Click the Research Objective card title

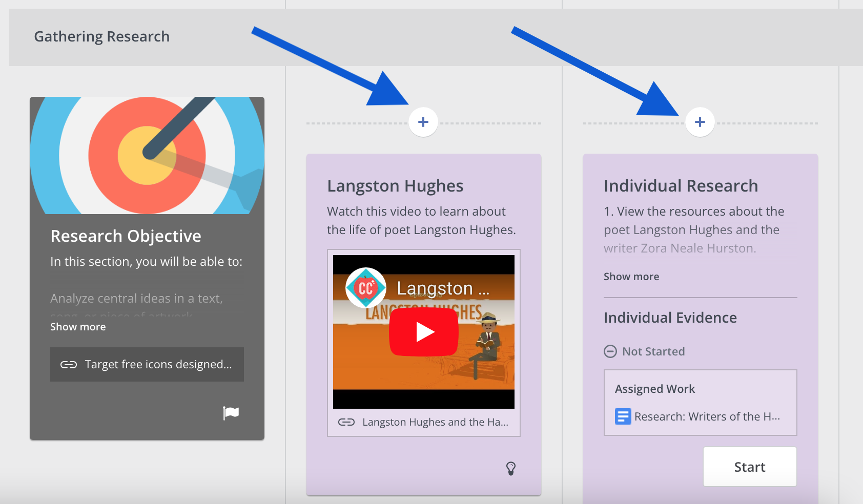point(126,236)
